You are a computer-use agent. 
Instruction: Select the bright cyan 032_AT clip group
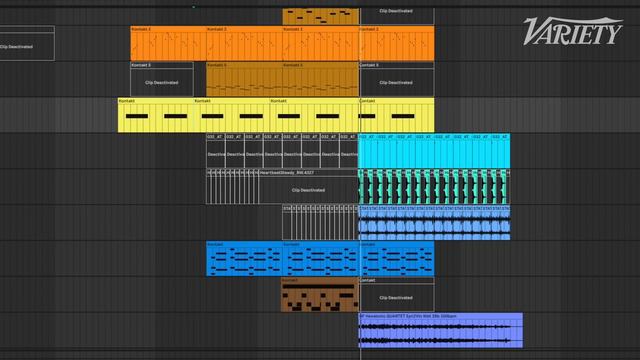point(434,151)
